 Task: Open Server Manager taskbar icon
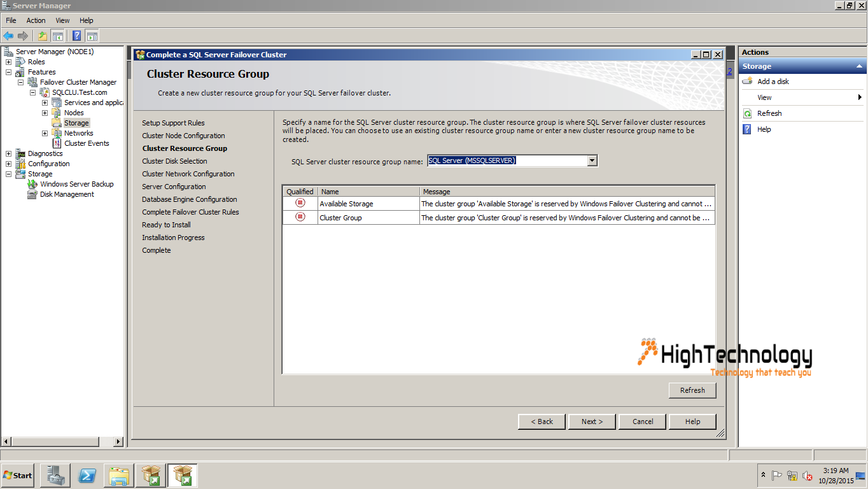pos(55,476)
